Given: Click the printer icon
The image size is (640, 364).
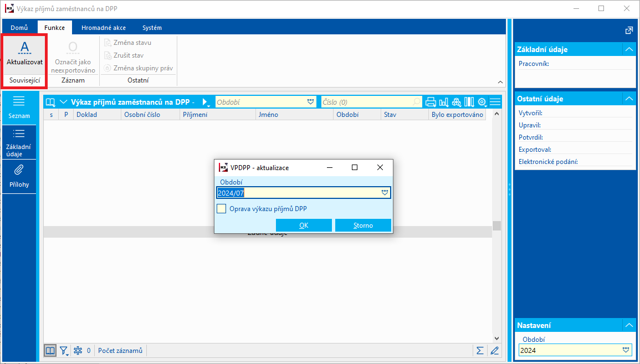Looking at the screenshot, I should pos(431,102).
